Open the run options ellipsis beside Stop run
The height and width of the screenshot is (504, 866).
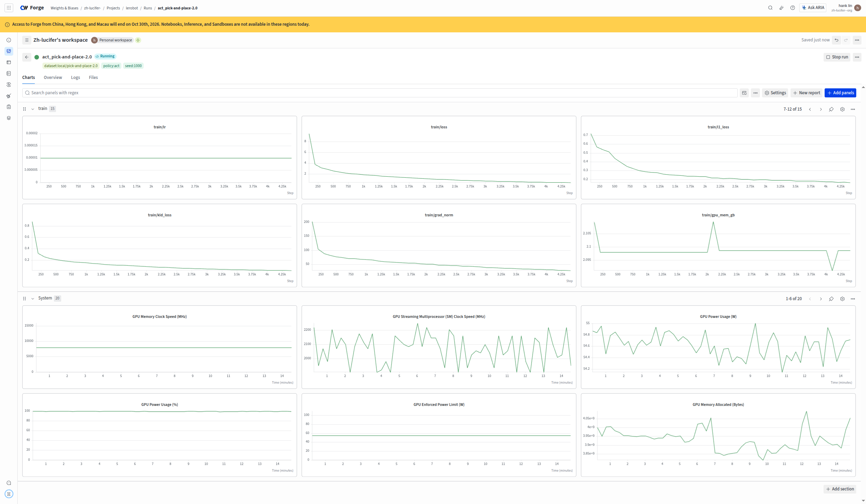[x=857, y=57]
